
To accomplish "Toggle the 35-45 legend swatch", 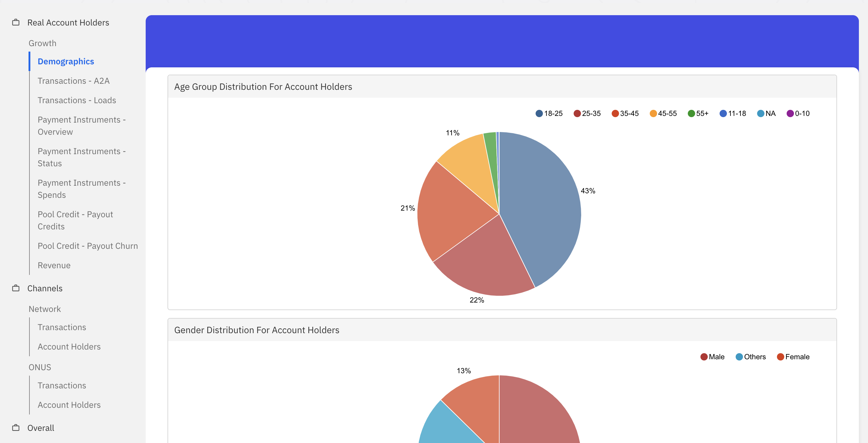I will [615, 113].
